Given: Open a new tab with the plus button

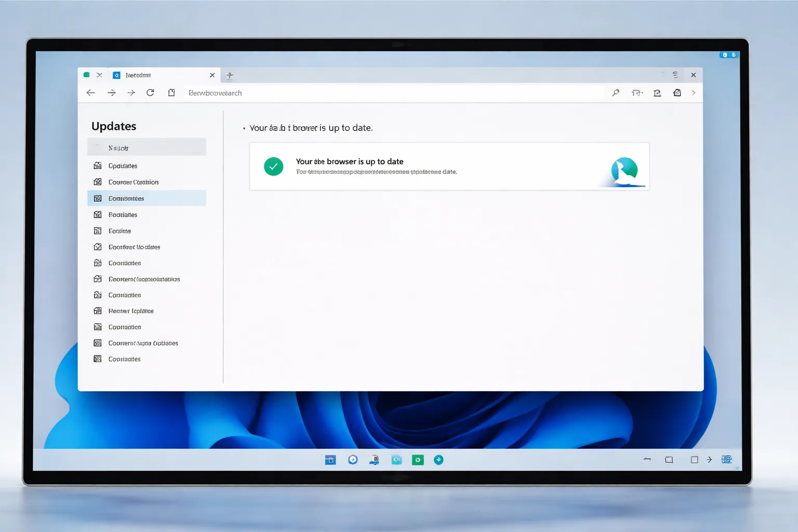Looking at the screenshot, I should pos(230,75).
